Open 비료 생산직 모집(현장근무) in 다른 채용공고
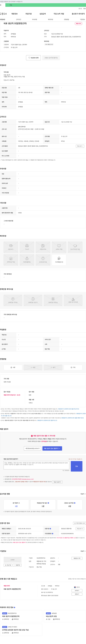This screenshot has width=86, height=644. (x=12, y=589)
